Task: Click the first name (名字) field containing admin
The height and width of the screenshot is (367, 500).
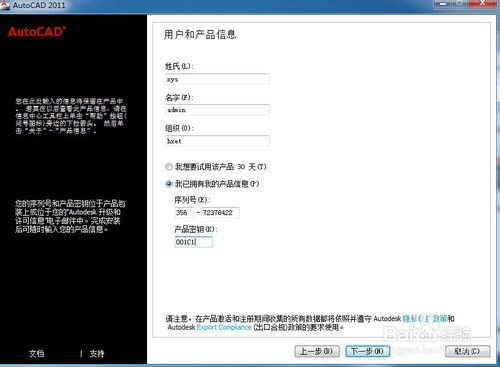Action: click(217, 110)
